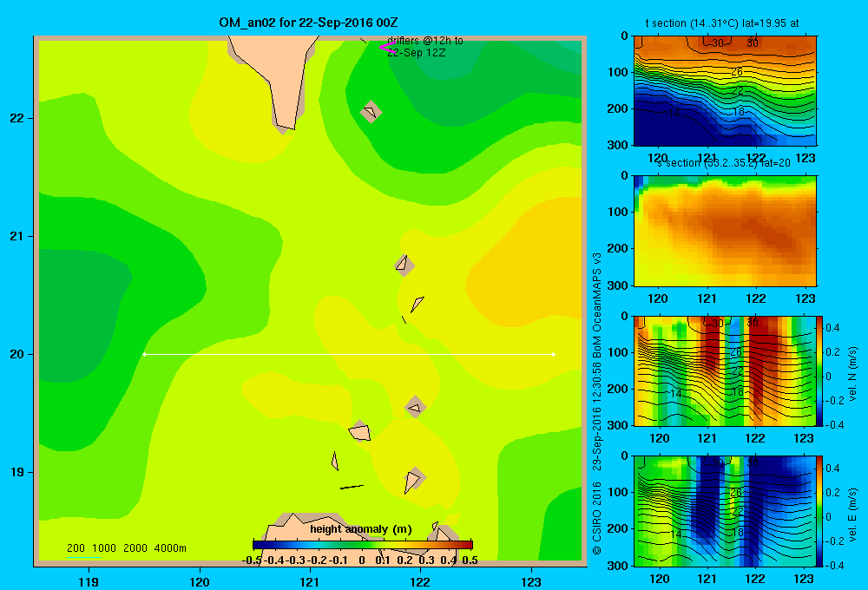Click the 's section (33.2..35.2)' title
This screenshot has height=590, width=868.
click(x=707, y=163)
